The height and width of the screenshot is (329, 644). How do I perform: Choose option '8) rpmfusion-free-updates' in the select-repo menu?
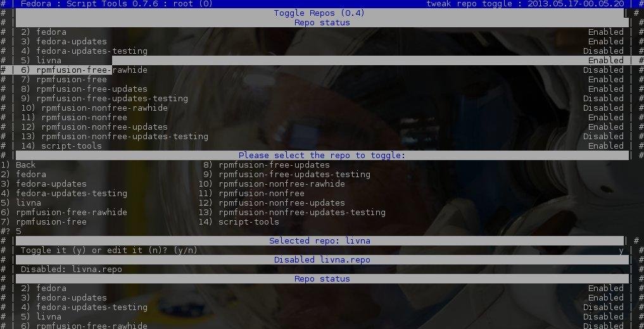click(x=267, y=165)
